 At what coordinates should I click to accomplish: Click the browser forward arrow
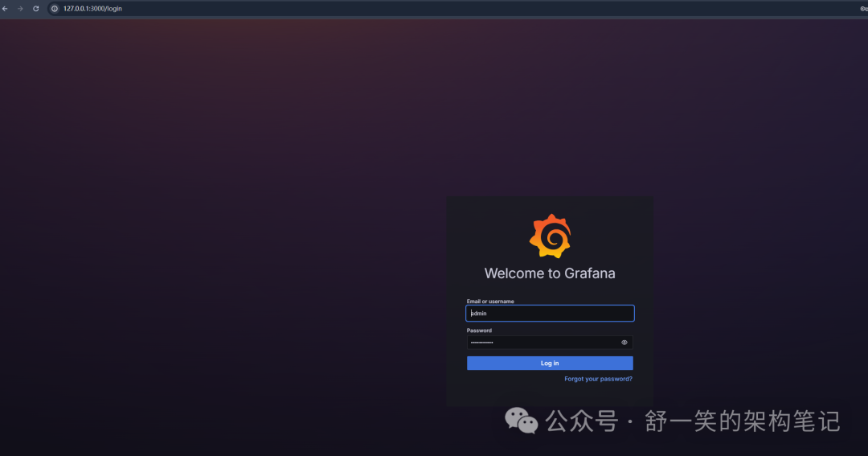(20, 9)
